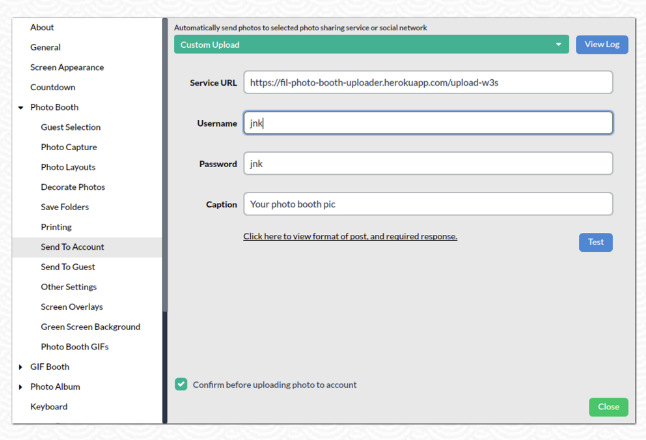The width and height of the screenshot is (646, 440).
Task: Expand the Photo Album section arrow
Action: click(21, 387)
